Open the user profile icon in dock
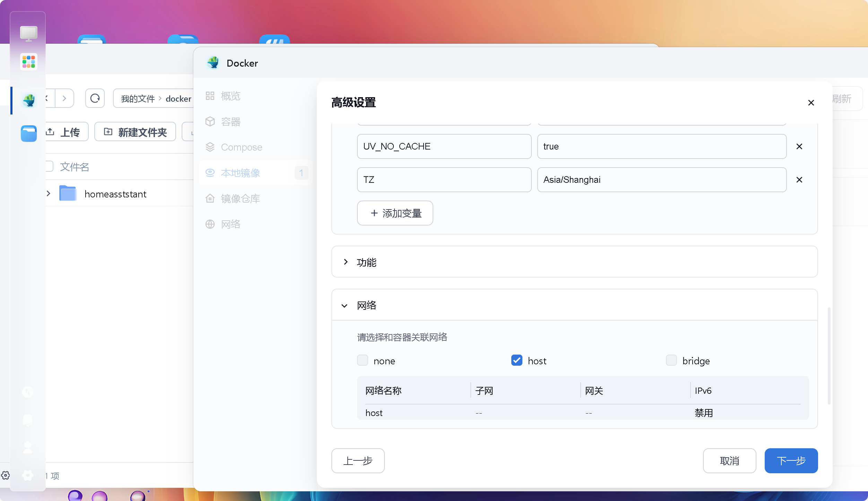Image resolution: width=868 pixels, height=501 pixels. tap(28, 447)
